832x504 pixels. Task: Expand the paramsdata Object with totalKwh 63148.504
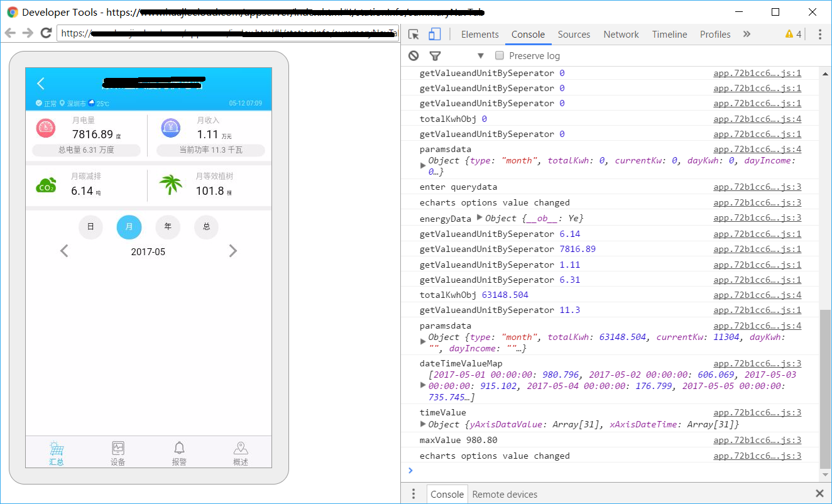[423, 342]
